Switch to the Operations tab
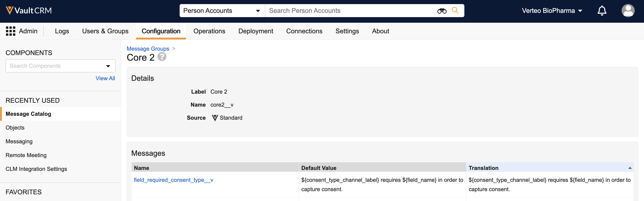The width and height of the screenshot is (644, 201). click(x=209, y=31)
